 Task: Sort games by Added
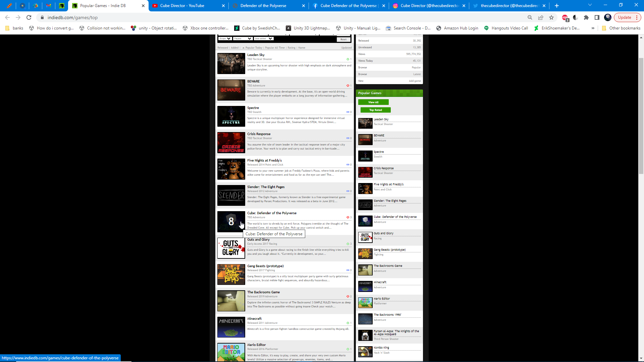coord(234,48)
